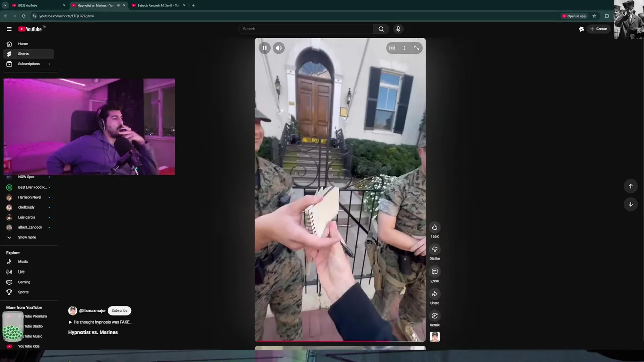Open albert_cancook channel
Screen dimensions: 644x362
[x=28, y=227]
